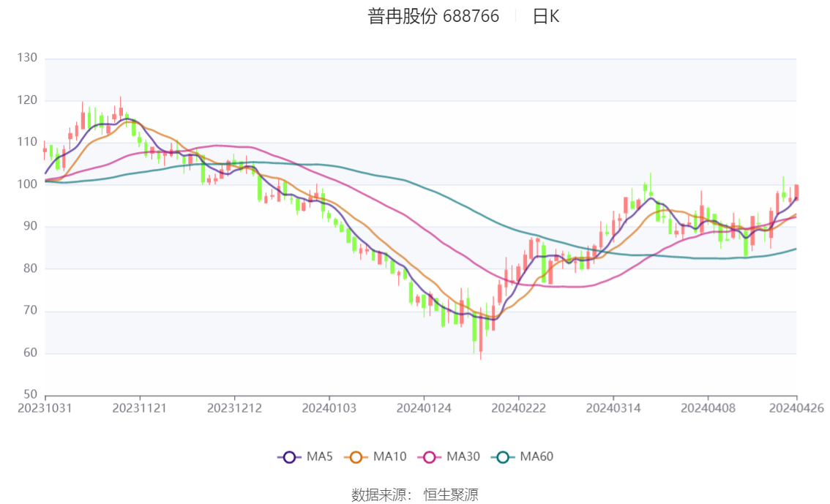Click the y-axis value 60
Image resolution: width=830 pixels, height=504 pixels.
[x=30, y=353]
